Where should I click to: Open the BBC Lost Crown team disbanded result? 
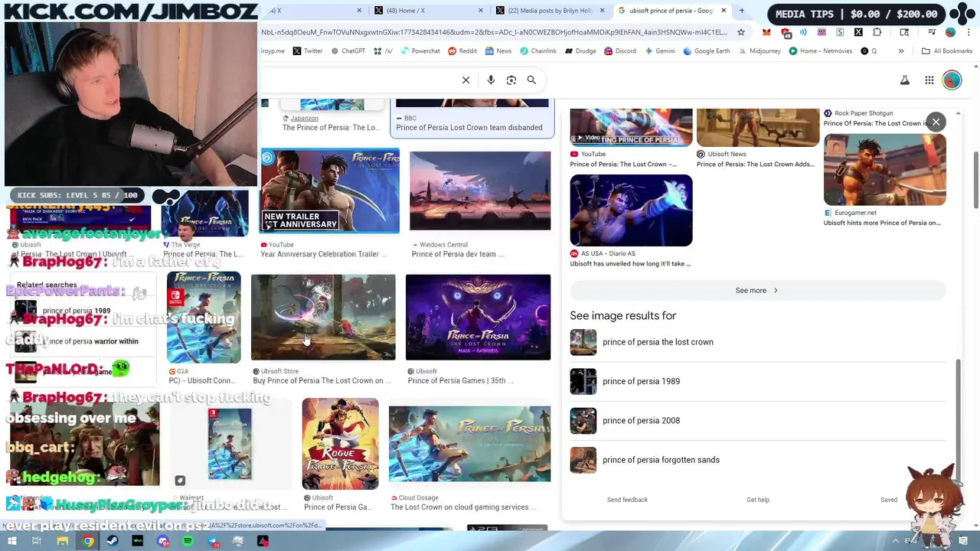point(472,118)
